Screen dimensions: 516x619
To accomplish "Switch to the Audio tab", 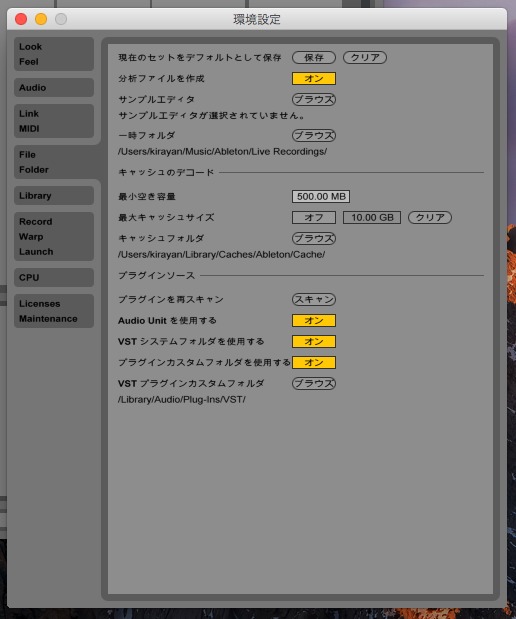I will tap(54, 87).
